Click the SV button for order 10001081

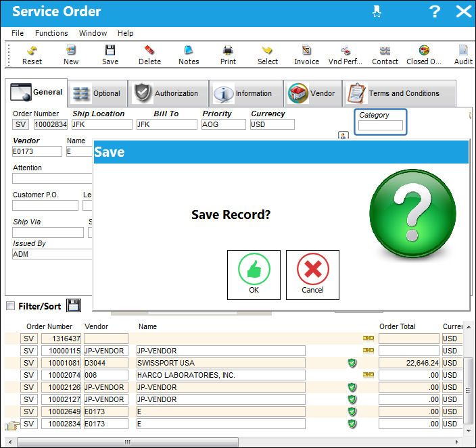coord(29,363)
